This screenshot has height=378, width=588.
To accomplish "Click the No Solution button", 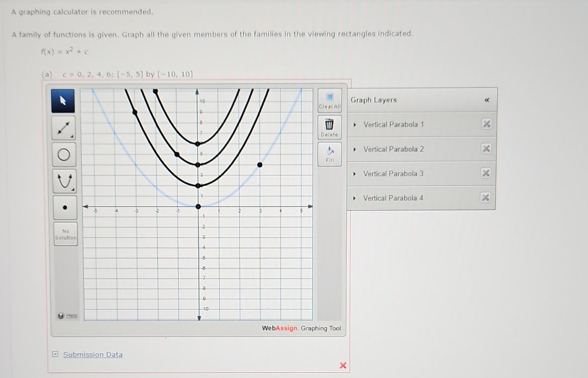I will tap(65, 234).
